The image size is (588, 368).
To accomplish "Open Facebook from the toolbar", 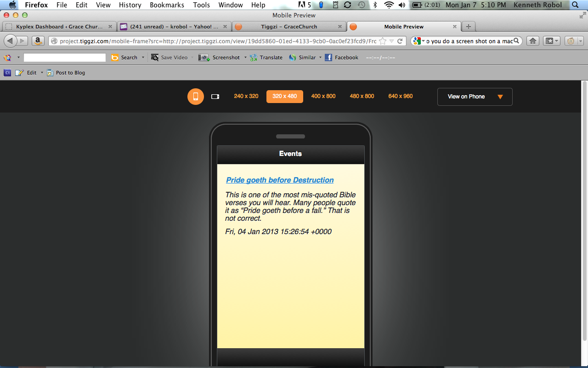I will [x=341, y=57].
